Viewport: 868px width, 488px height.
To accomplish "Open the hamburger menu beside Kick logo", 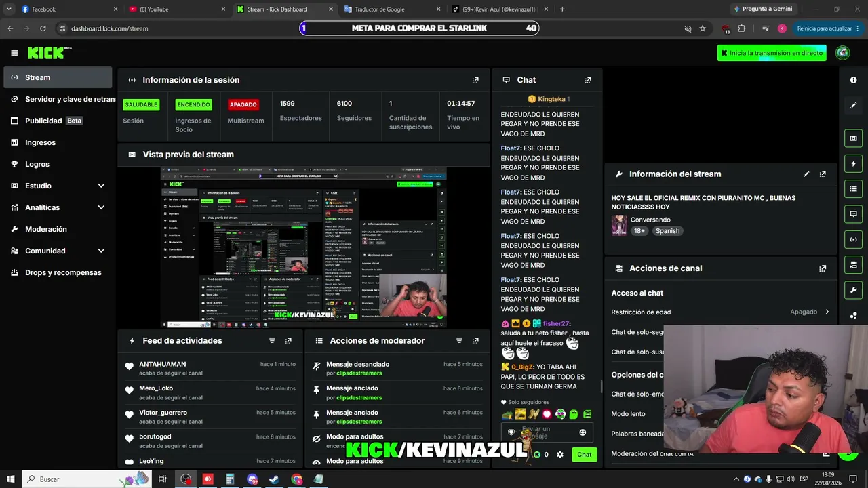I will 14,53.
